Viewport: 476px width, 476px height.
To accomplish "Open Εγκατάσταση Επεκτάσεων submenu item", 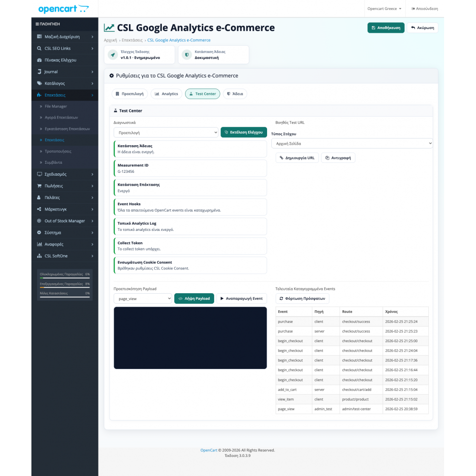I will [68, 129].
